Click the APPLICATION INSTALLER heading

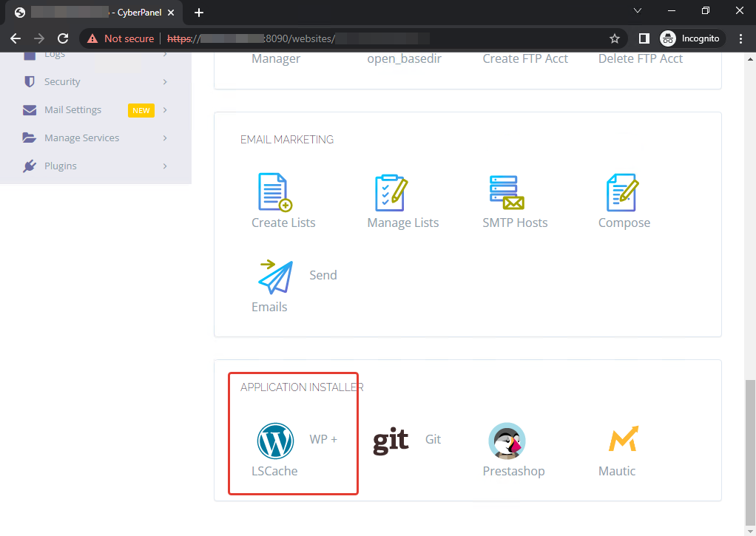click(x=302, y=387)
